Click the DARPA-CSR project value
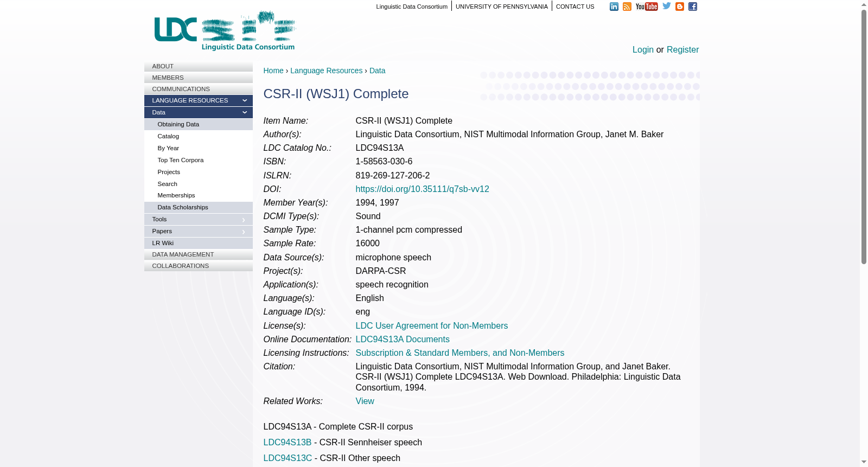 pos(380,271)
